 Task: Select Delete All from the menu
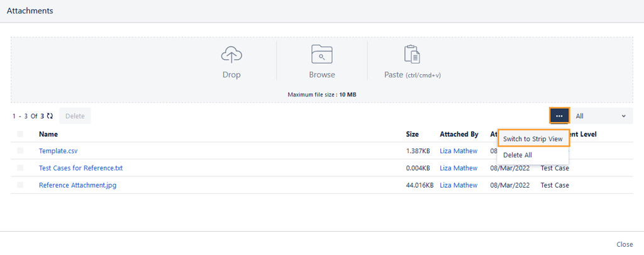coord(518,155)
